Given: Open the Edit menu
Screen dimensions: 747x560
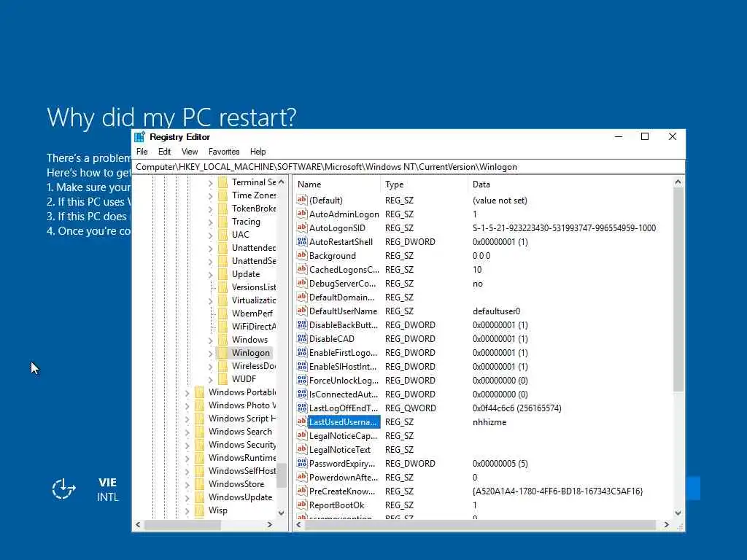Looking at the screenshot, I should point(164,152).
